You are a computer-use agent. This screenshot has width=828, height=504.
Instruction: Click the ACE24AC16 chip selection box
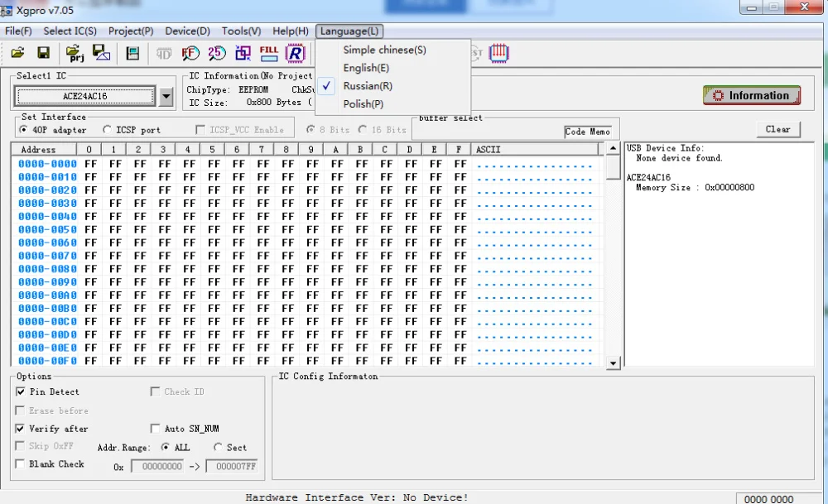coord(84,96)
